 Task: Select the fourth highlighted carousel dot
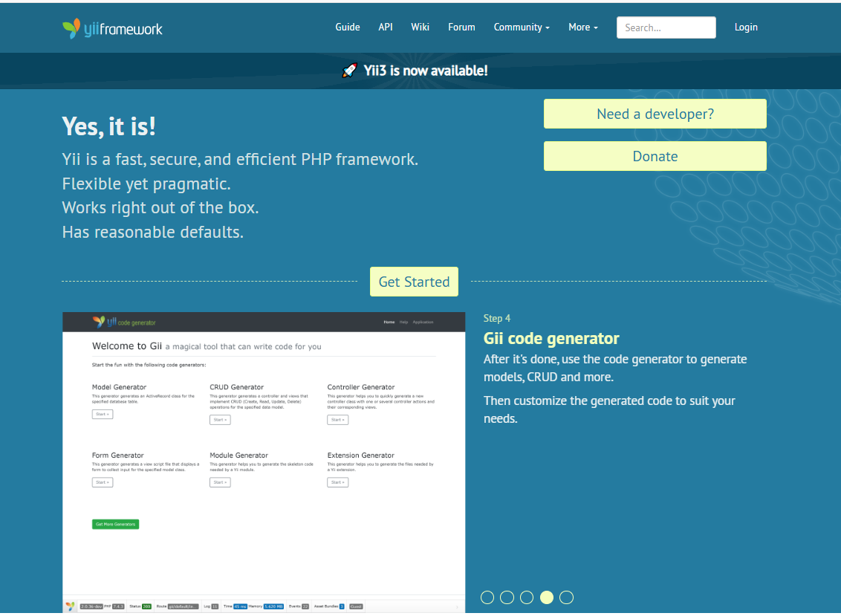tap(547, 597)
